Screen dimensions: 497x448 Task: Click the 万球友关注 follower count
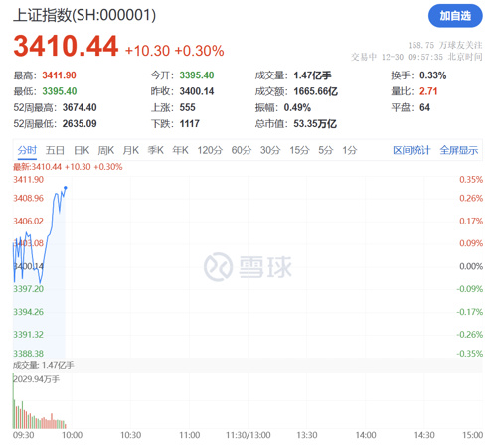pyautogui.click(x=445, y=45)
